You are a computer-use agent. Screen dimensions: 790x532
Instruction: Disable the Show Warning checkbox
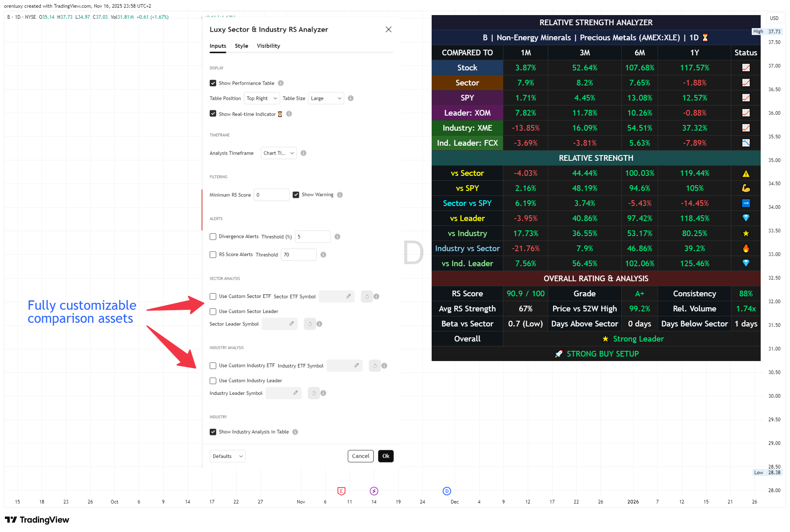(x=296, y=195)
